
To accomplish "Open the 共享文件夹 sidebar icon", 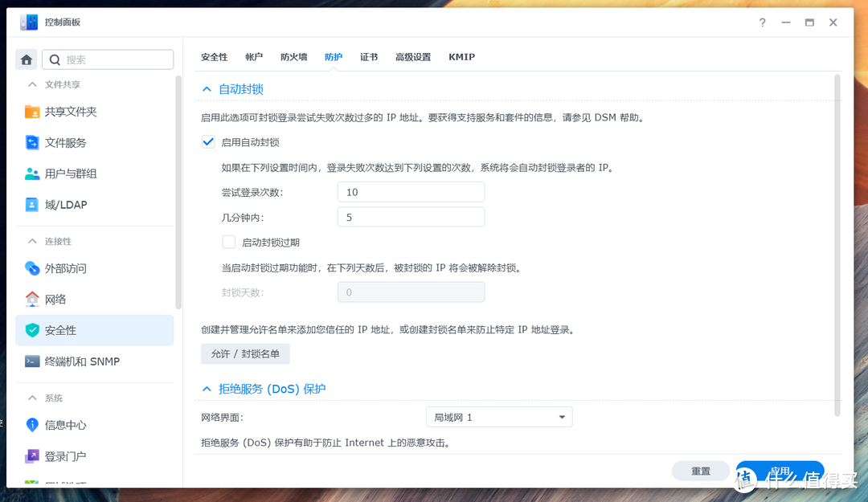I will 32,112.
